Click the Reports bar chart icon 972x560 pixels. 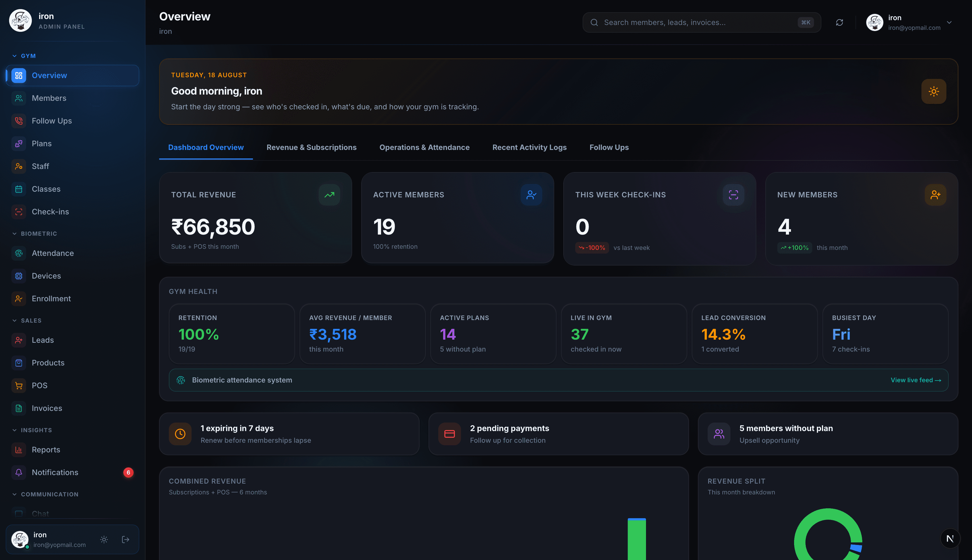coord(18,450)
